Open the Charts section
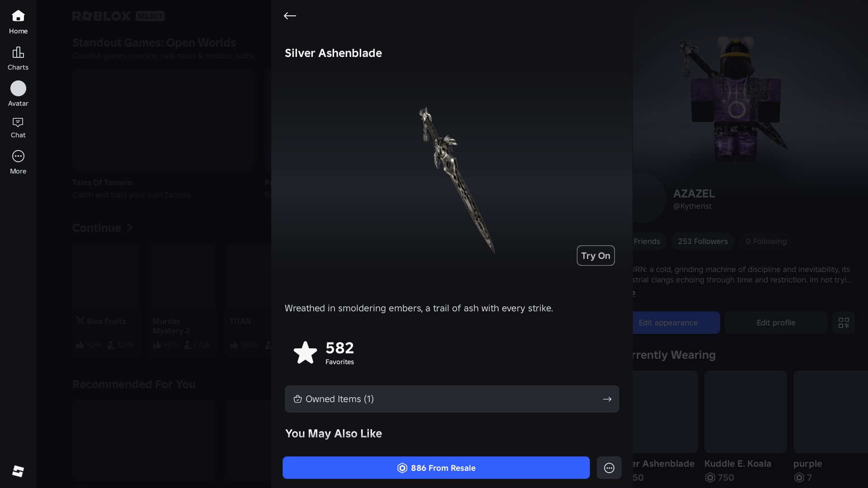The height and width of the screenshot is (488, 868). click(x=18, y=58)
